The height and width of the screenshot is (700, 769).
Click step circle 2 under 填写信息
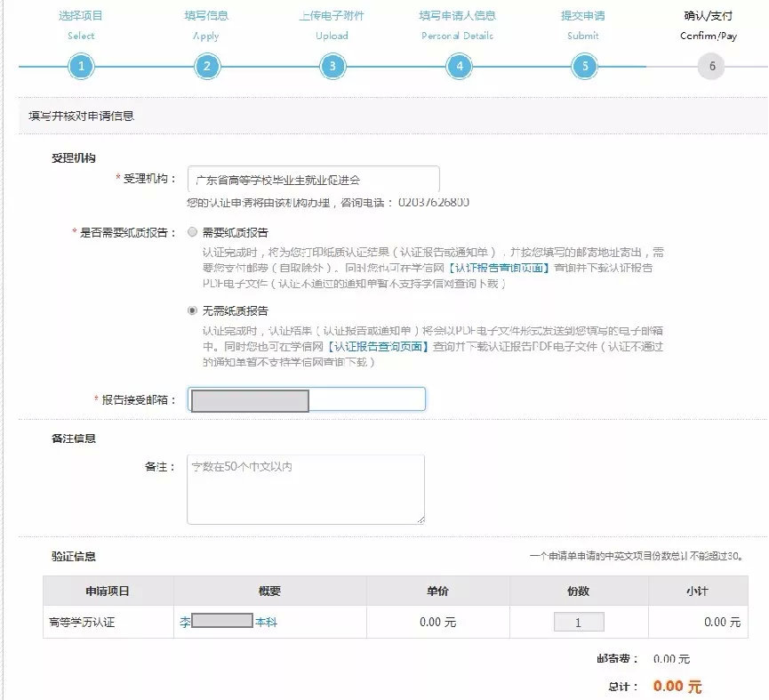coord(205,65)
